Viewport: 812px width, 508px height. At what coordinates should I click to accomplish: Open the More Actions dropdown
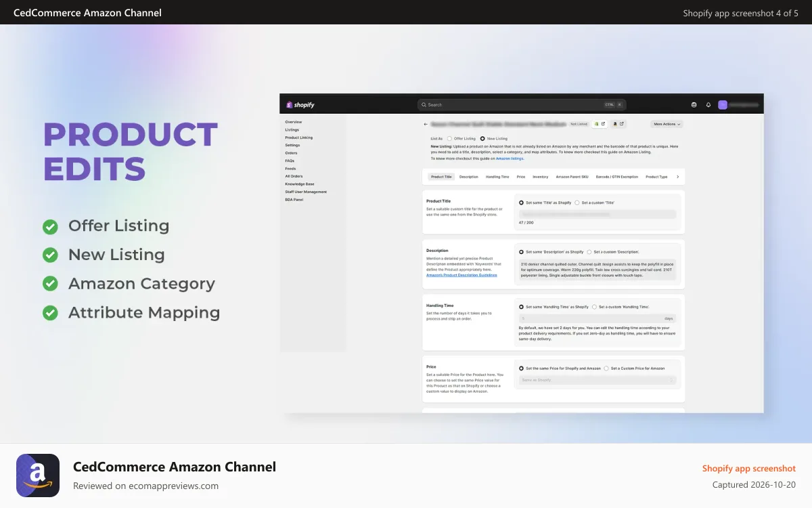pos(667,124)
